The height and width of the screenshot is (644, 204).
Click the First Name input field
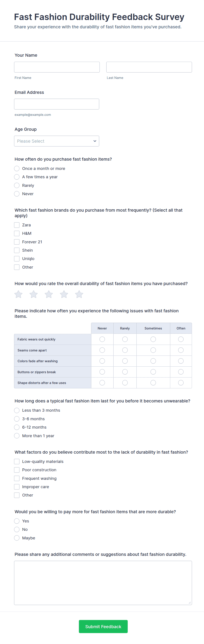[57, 67]
